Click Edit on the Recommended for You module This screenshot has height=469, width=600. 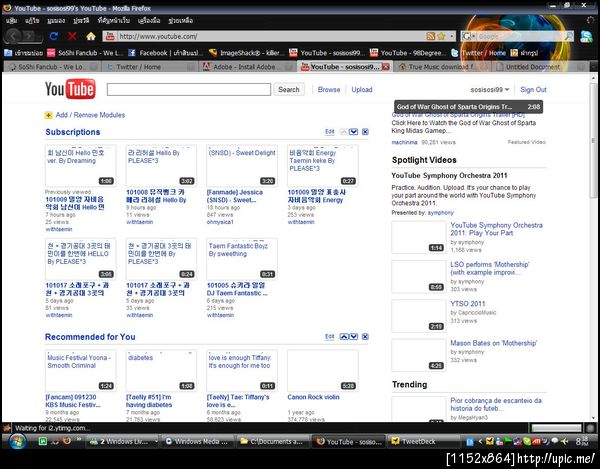[x=329, y=337]
